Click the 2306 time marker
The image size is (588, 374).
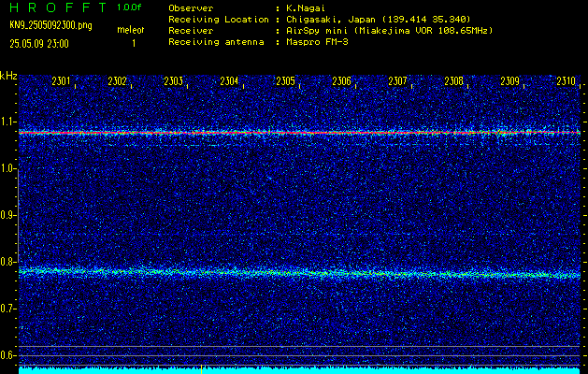click(342, 81)
